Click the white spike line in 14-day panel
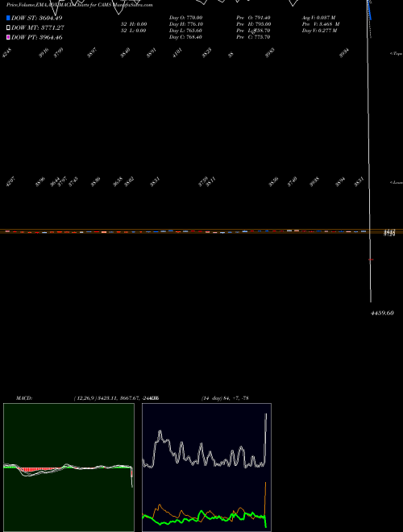The height and width of the screenshot is (532, 403). click(x=266, y=438)
